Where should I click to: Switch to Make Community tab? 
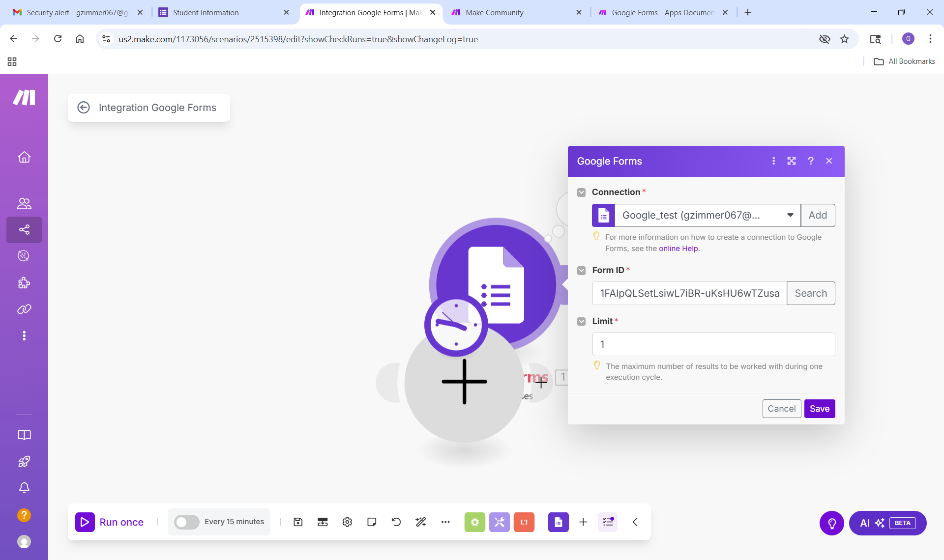point(517,12)
